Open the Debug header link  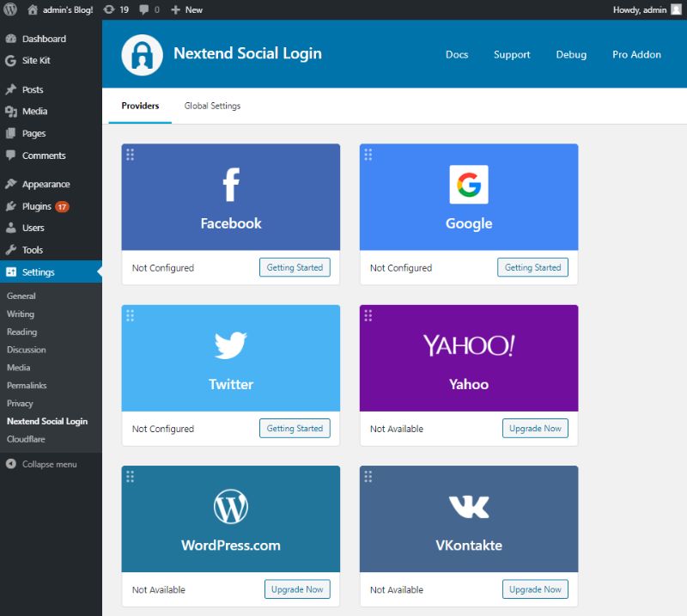pos(571,54)
